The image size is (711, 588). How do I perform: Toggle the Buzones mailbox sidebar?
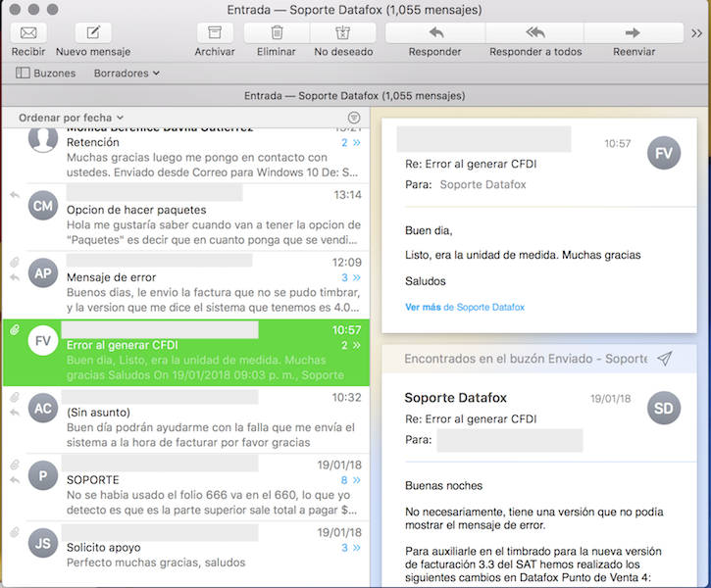tap(46, 73)
